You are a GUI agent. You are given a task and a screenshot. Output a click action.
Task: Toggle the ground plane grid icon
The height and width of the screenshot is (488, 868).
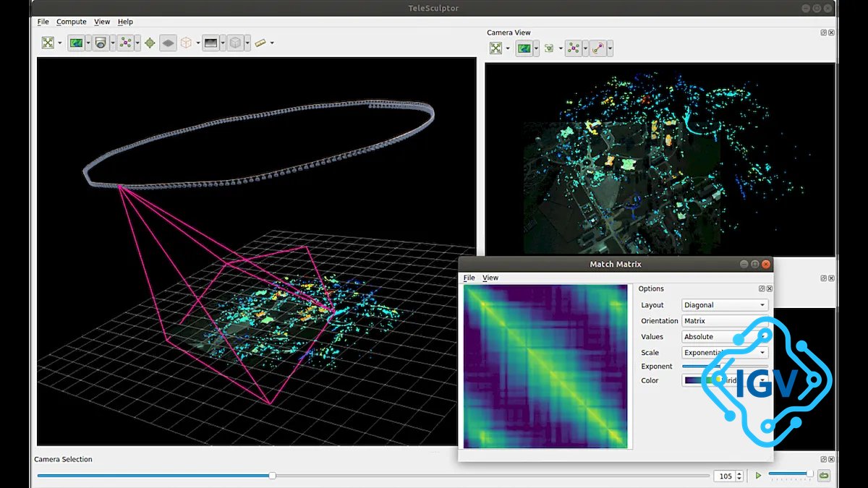pyautogui.click(x=168, y=43)
